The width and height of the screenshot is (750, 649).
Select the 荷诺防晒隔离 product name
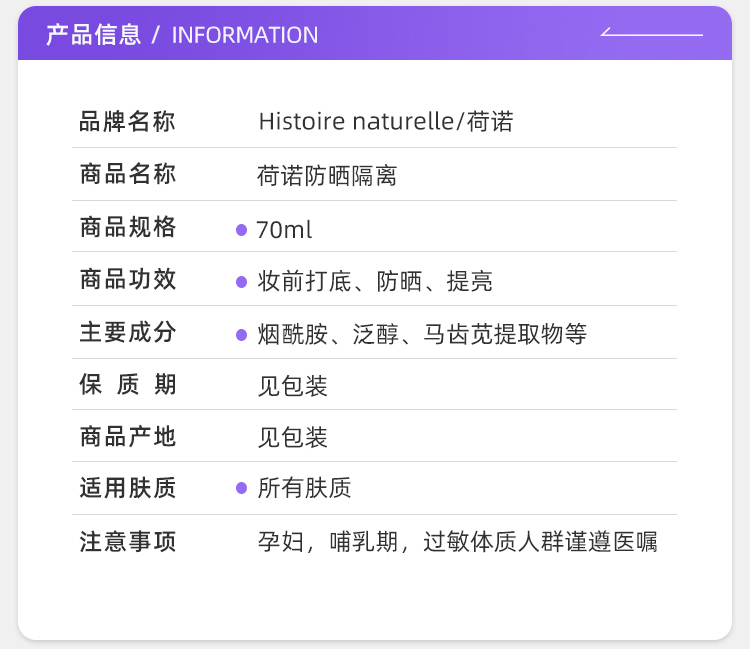[327, 176]
